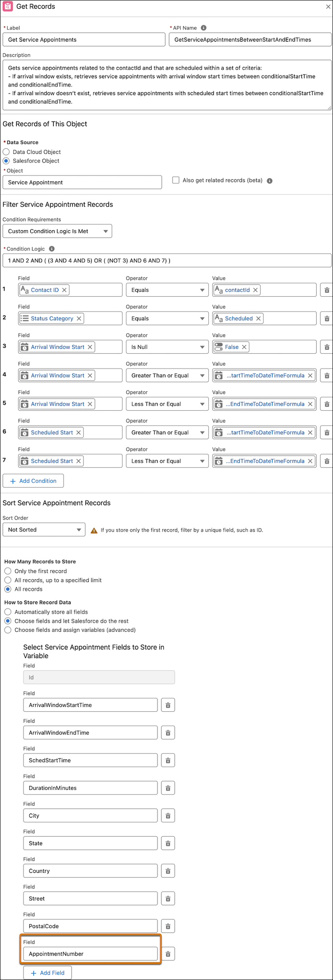Clear the Contact ID field pill
The width and height of the screenshot is (333, 980).
click(64, 290)
